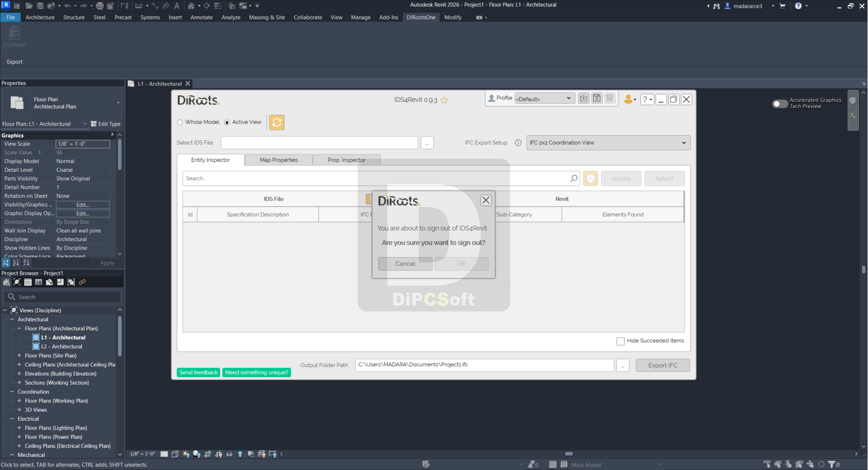The width and height of the screenshot is (868, 470).
Task: Click the Project Browser Search field
Action: pos(63,297)
